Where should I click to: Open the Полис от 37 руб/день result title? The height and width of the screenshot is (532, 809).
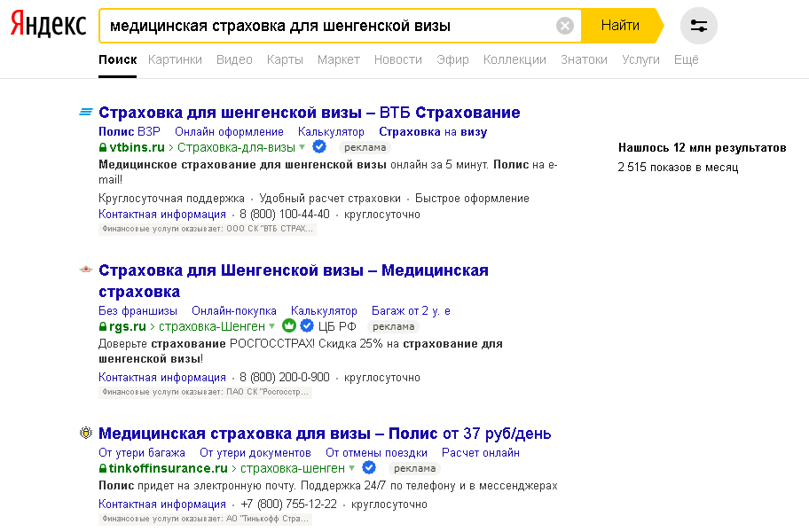point(325,433)
